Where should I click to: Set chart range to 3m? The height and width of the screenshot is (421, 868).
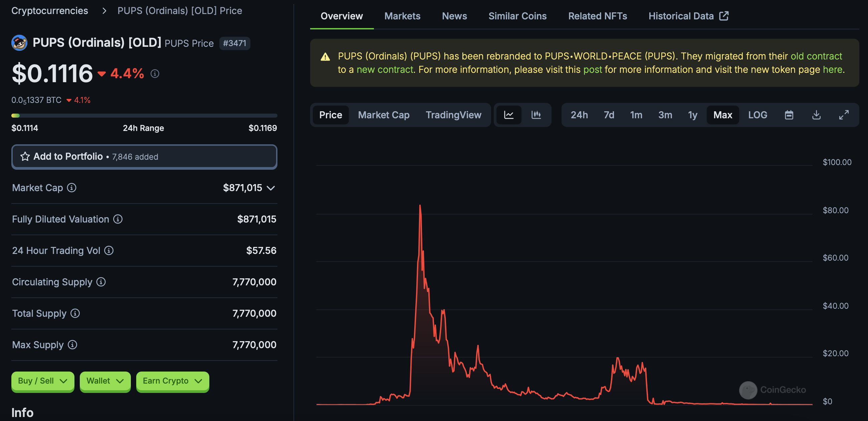(665, 115)
